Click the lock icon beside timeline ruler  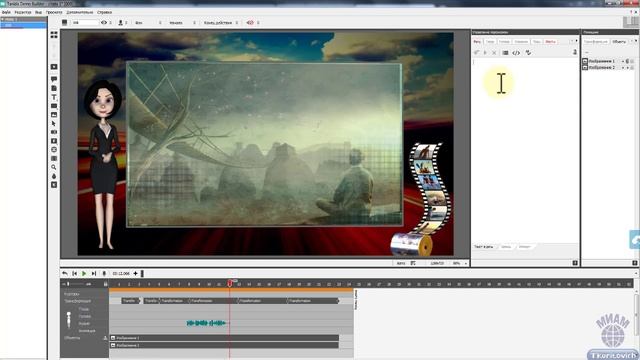click(106, 284)
